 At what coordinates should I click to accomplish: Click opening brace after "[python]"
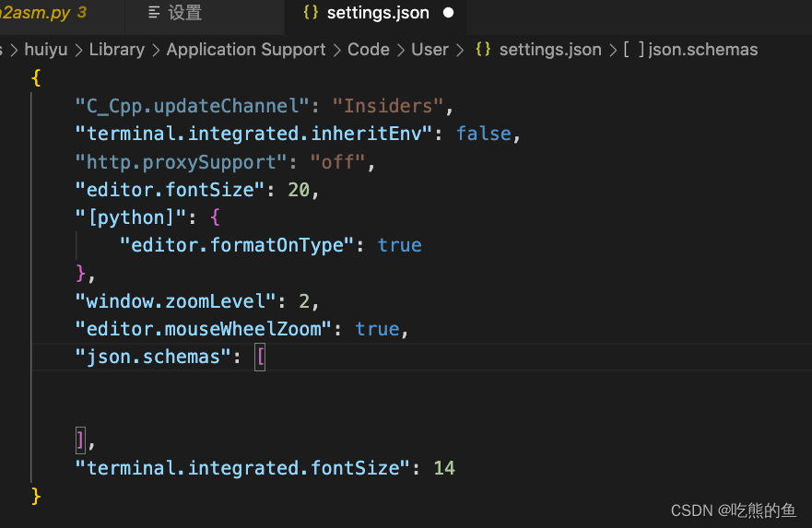tap(216, 218)
